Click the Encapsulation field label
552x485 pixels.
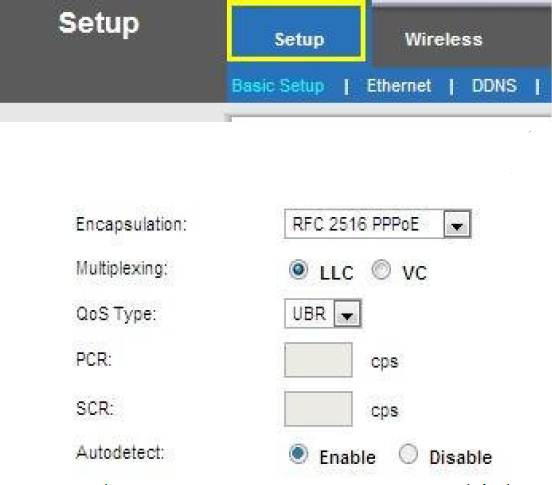(131, 224)
